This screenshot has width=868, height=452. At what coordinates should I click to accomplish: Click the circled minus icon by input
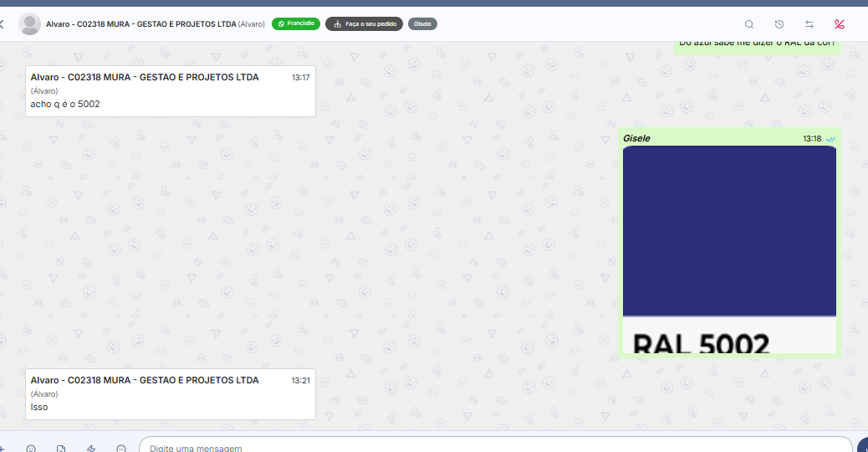point(121,448)
